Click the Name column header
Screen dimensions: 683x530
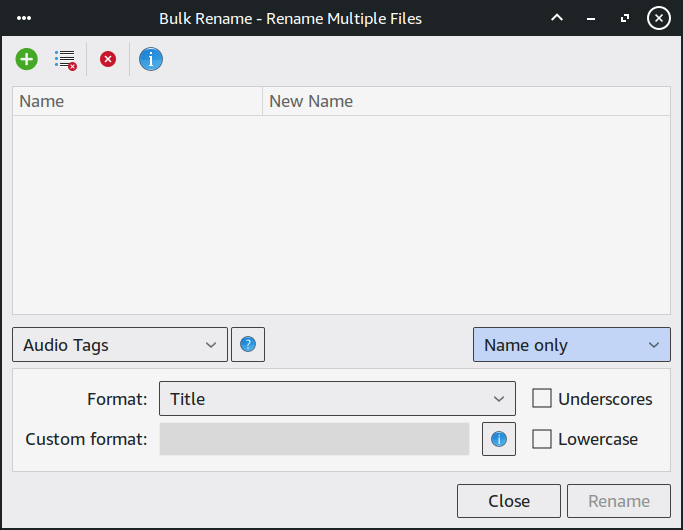pyautogui.click(x=137, y=101)
